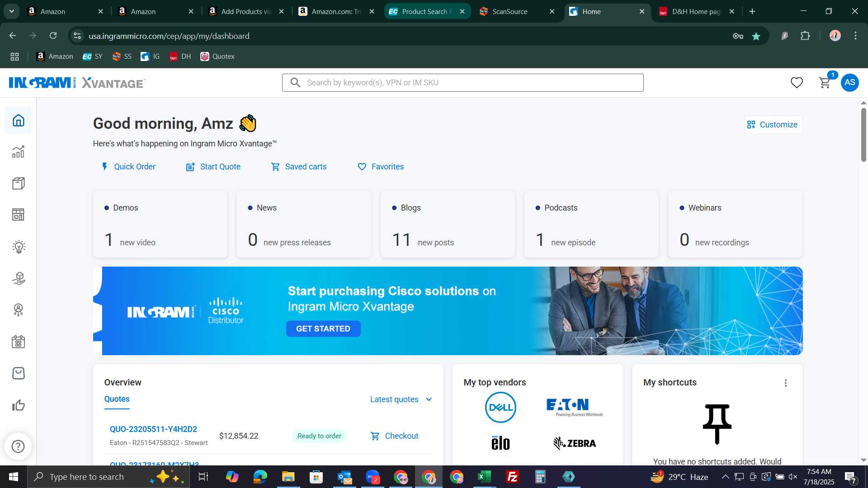Open the Chrome three-dot menu
The width and height of the screenshot is (868, 488).
tap(855, 36)
